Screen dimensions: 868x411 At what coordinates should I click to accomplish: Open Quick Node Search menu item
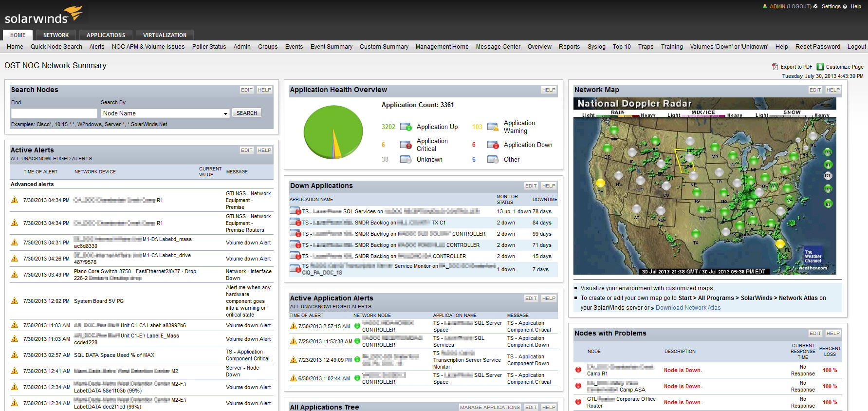pyautogui.click(x=56, y=47)
